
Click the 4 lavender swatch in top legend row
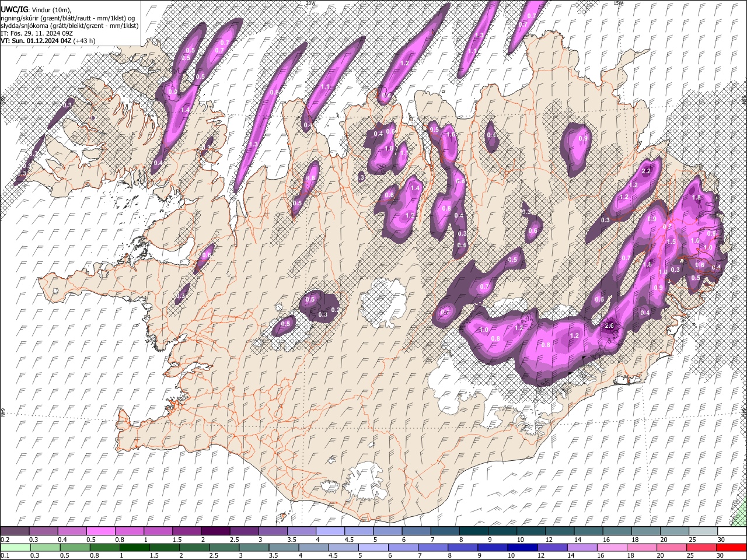330,531
